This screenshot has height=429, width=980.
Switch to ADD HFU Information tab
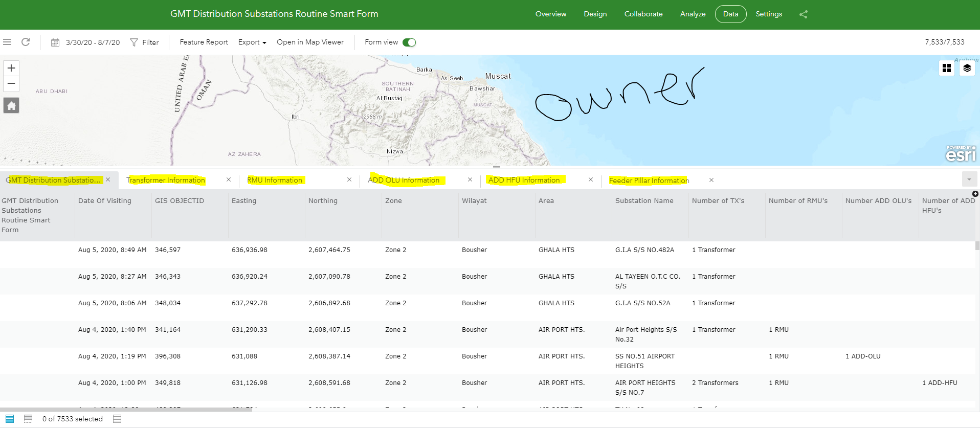tap(524, 180)
